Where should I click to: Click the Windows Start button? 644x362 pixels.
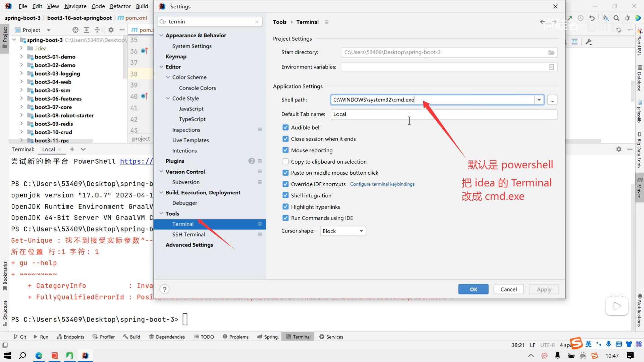point(7,356)
